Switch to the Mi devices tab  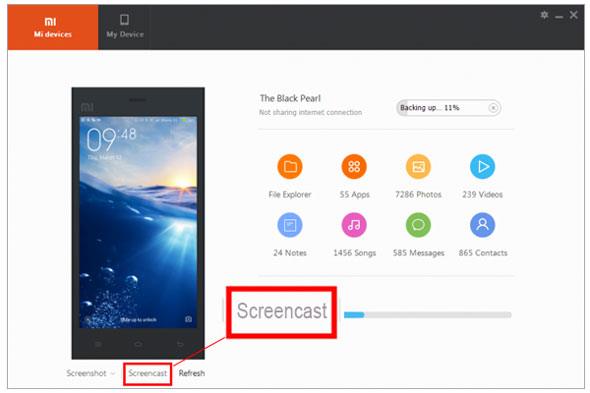pyautogui.click(x=53, y=27)
